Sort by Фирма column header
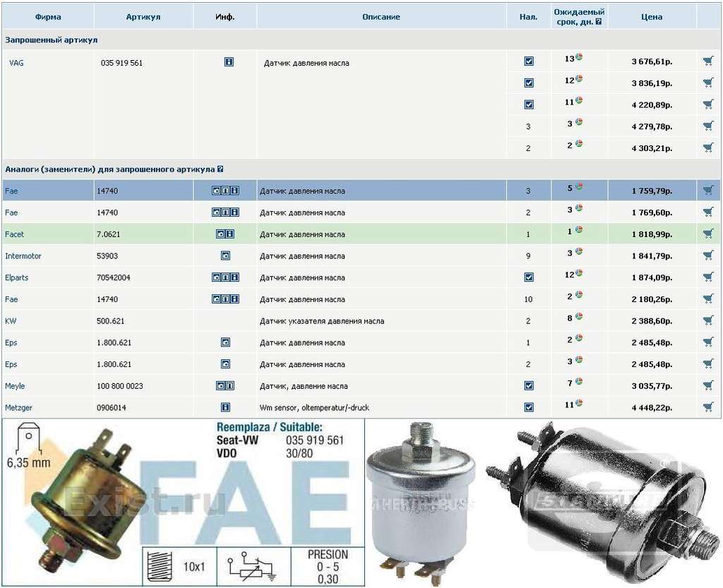The width and height of the screenshot is (723, 588). point(48,17)
